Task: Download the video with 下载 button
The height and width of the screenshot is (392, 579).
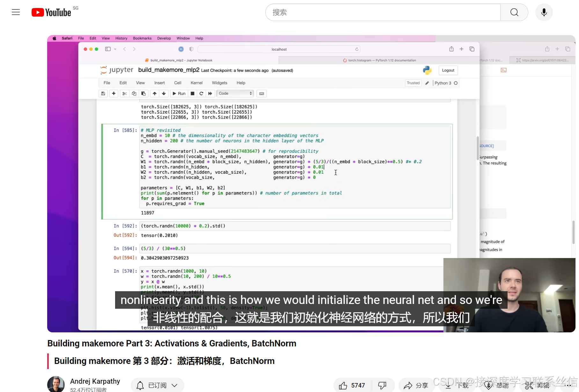Action: (457, 385)
